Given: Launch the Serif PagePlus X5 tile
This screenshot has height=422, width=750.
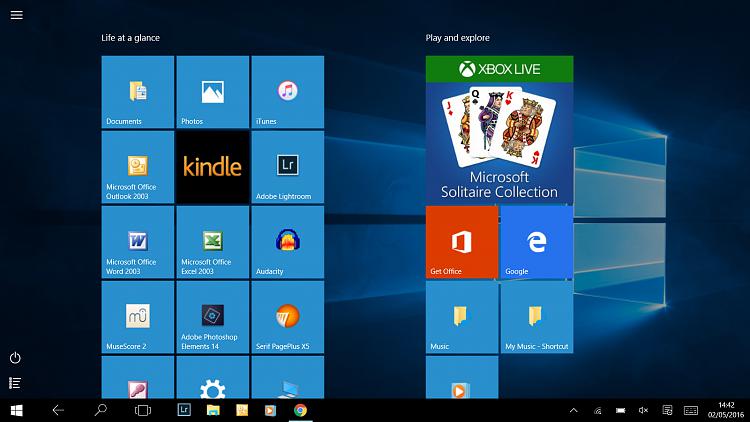Looking at the screenshot, I should coord(287,317).
